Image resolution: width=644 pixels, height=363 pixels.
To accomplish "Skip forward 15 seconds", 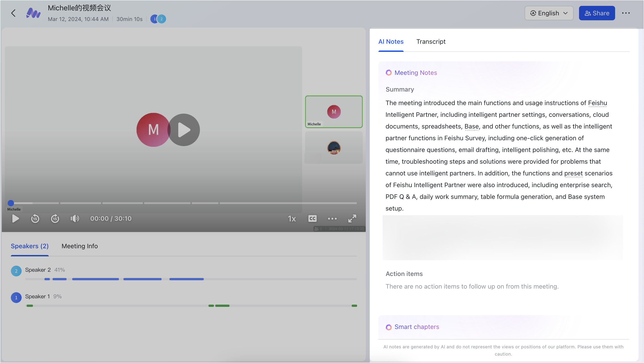I will tap(55, 219).
